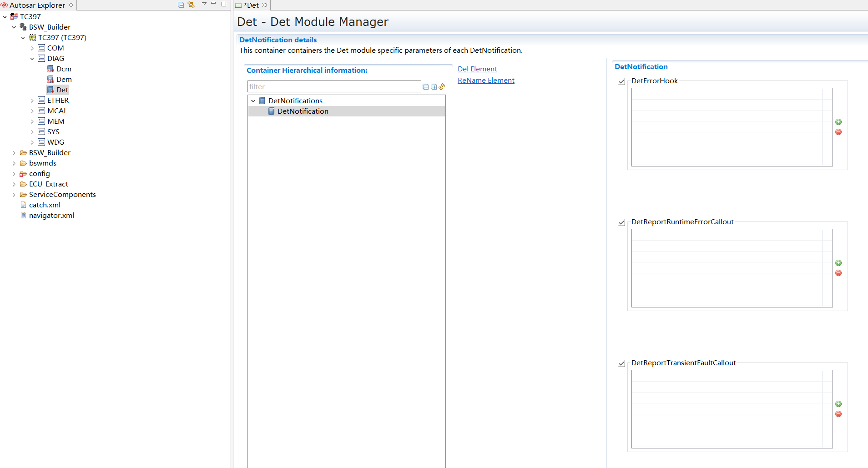Disable the DetReportTransientFaultCallout checkbox
This screenshot has height=468, width=868.
(x=621, y=363)
